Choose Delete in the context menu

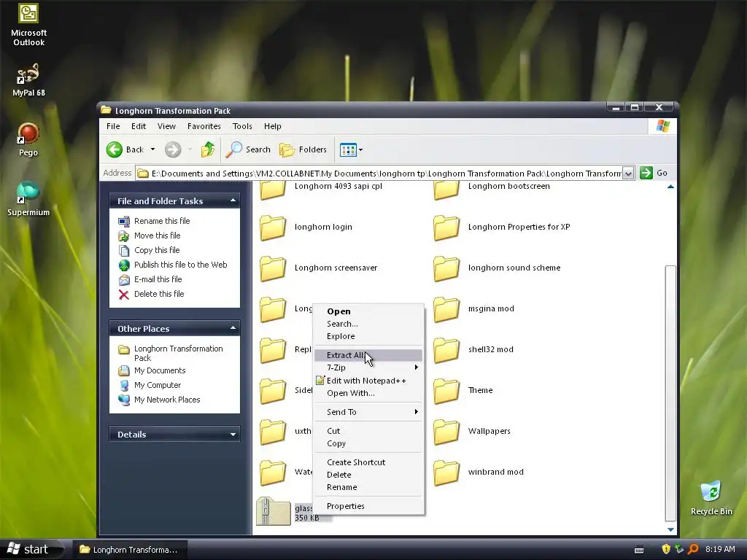tap(368, 475)
